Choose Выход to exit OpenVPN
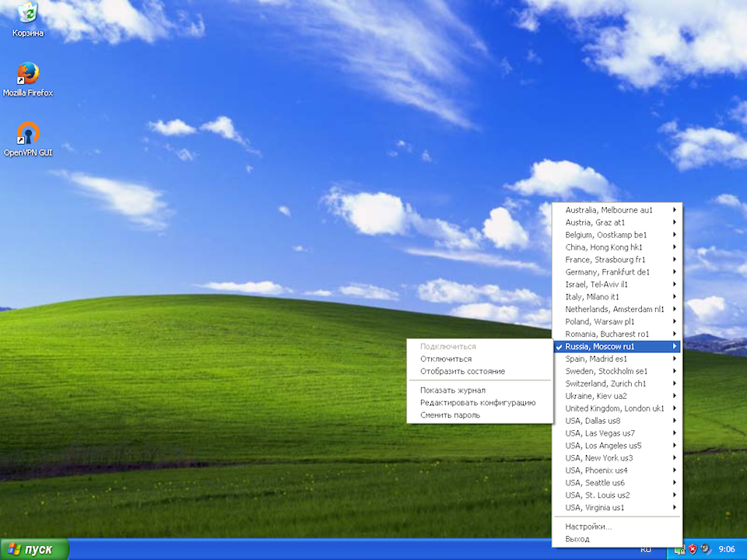Screen dimensions: 747x560 617,539
